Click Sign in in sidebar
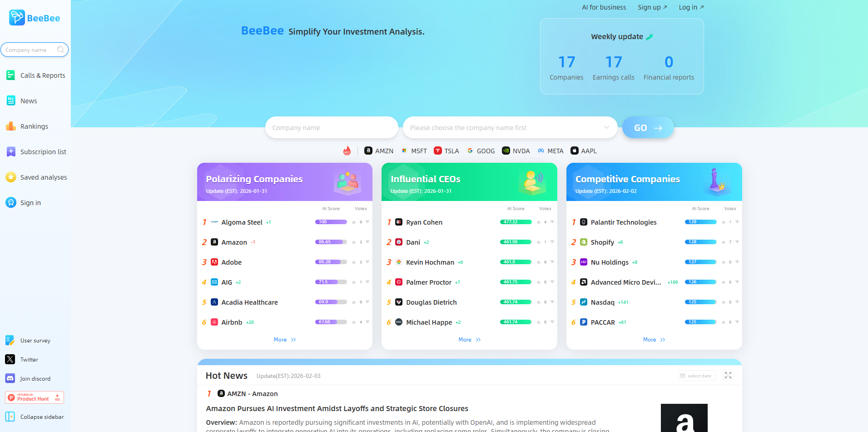 [24, 203]
